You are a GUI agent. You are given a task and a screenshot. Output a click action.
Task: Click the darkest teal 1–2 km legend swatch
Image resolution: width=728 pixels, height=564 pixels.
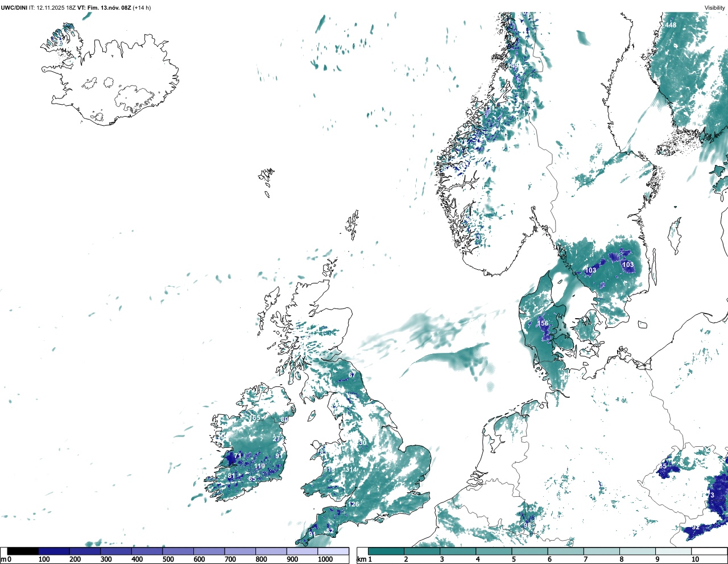[x=386, y=551]
